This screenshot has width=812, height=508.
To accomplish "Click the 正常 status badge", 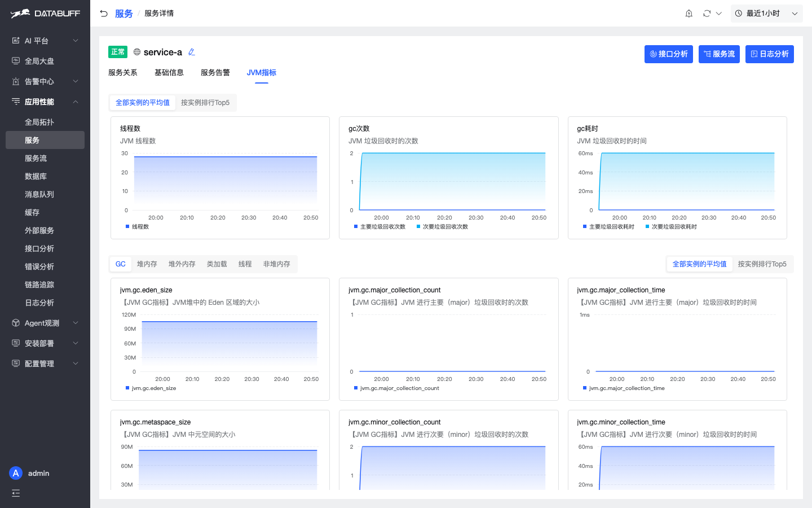I will [x=118, y=52].
